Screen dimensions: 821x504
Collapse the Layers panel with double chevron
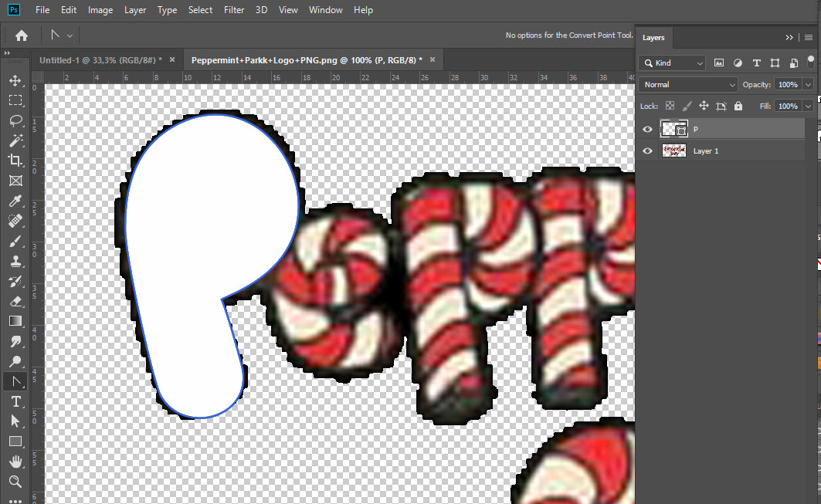click(x=789, y=38)
